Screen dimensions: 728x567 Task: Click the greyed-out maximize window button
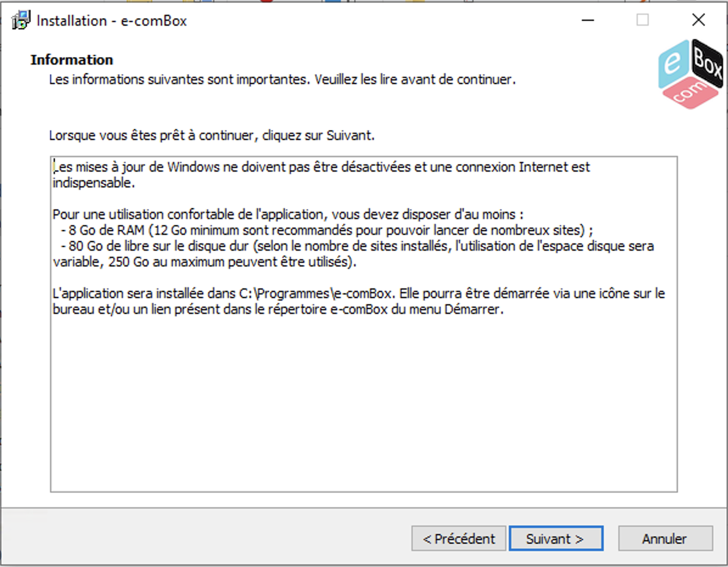point(643,20)
